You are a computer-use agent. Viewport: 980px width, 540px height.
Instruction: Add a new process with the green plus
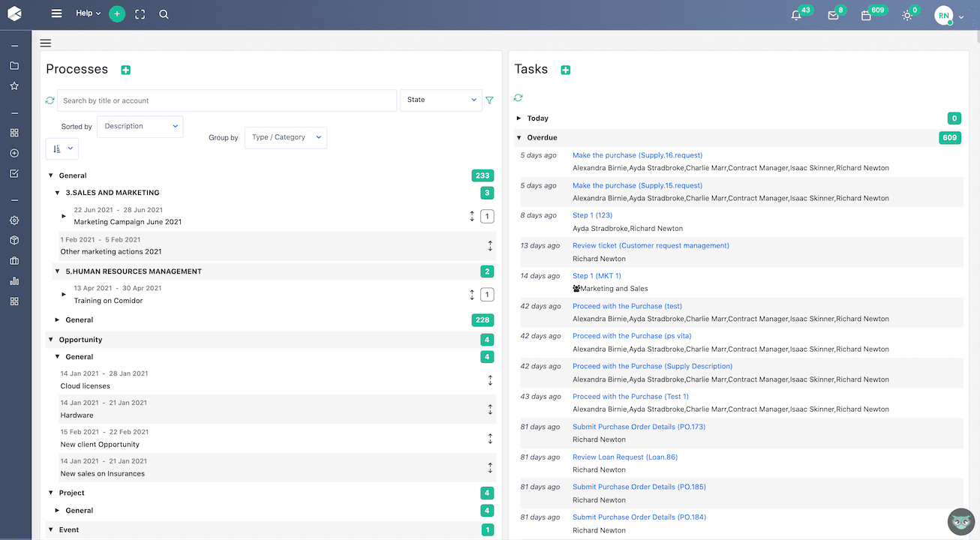(125, 69)
